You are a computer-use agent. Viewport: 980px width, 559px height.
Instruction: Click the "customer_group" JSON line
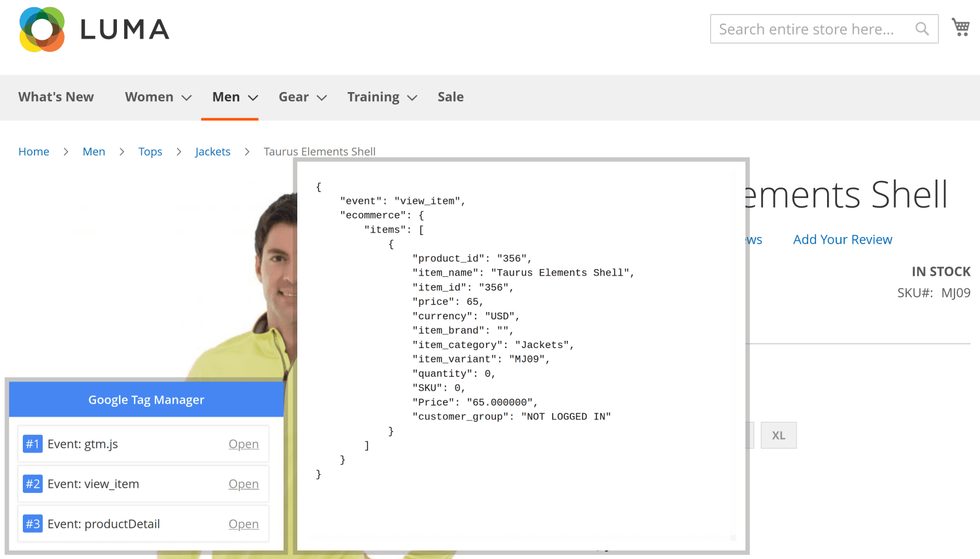[x=512, y=417]
